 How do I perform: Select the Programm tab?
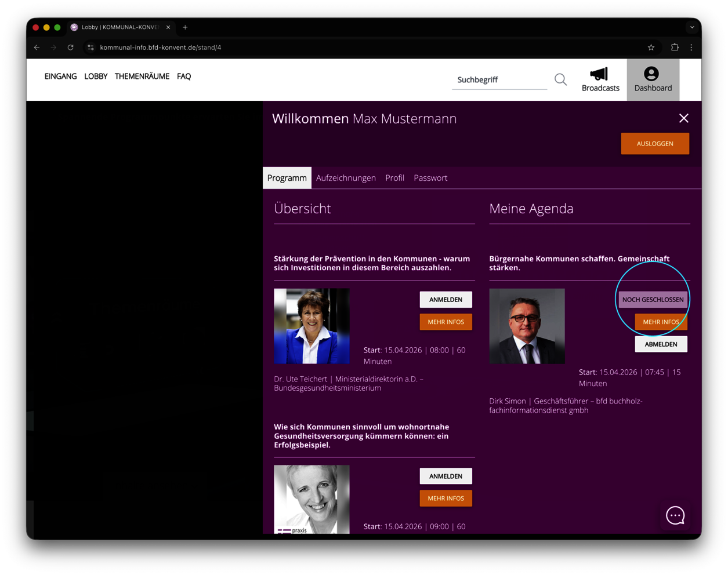[x=287, y=178]
